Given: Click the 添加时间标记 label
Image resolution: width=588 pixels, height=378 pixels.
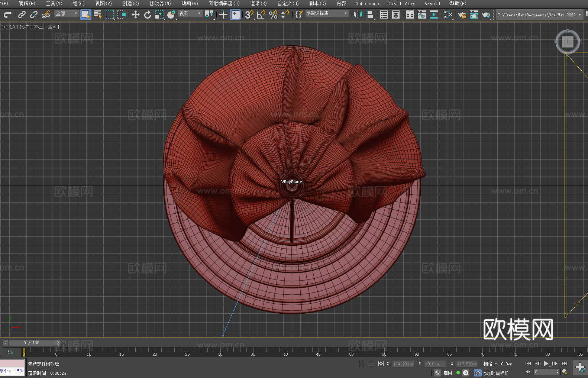Looking at the screenshot, I should point(495,373).
